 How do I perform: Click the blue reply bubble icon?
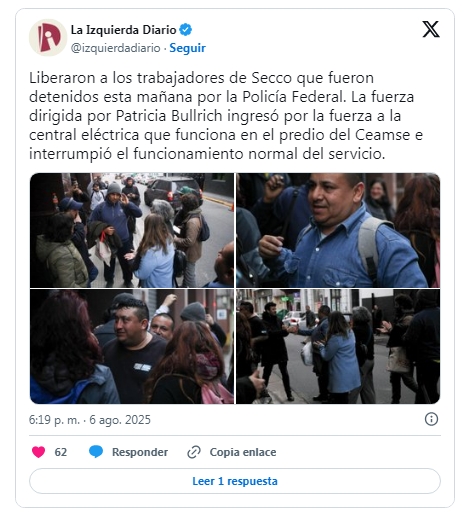(96, 452)
